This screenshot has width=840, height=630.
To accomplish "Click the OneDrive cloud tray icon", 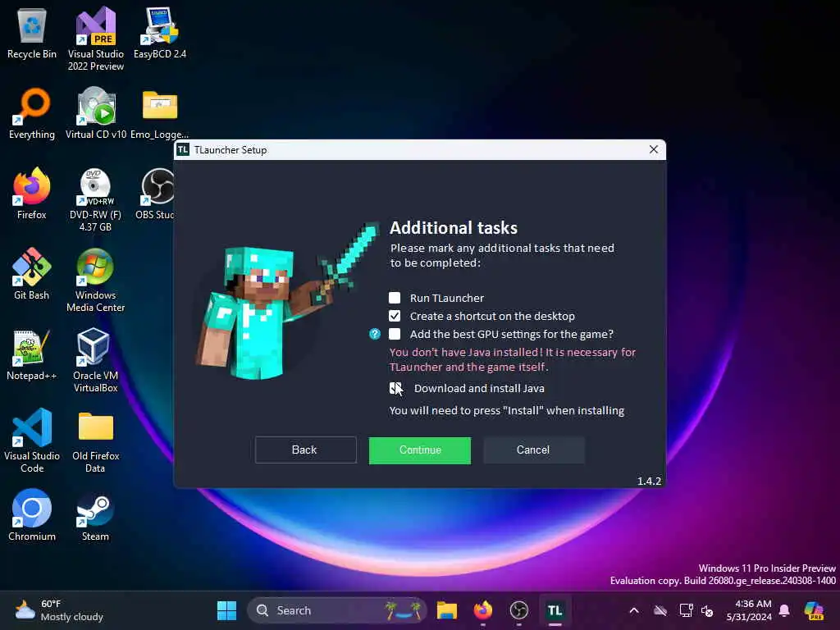I will point(660,610).
